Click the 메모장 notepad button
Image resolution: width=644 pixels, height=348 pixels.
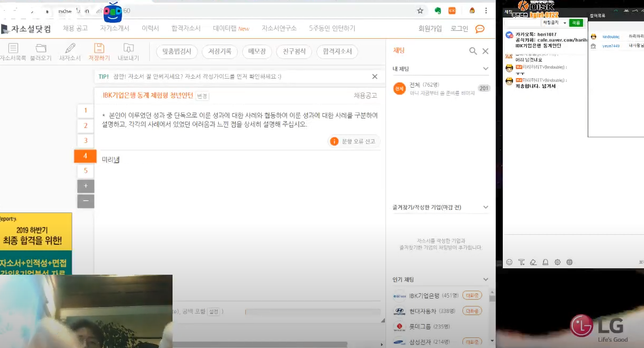tap(257, 52)
